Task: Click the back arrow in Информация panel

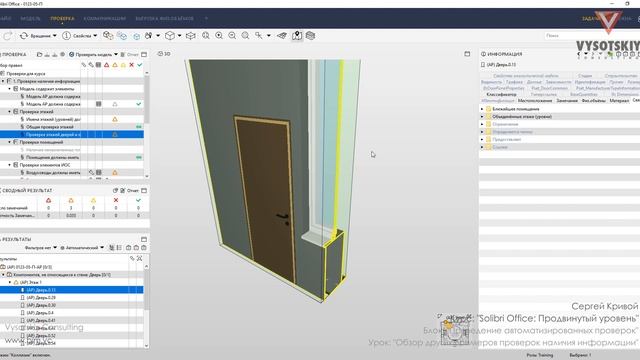Action: point(579,54)
